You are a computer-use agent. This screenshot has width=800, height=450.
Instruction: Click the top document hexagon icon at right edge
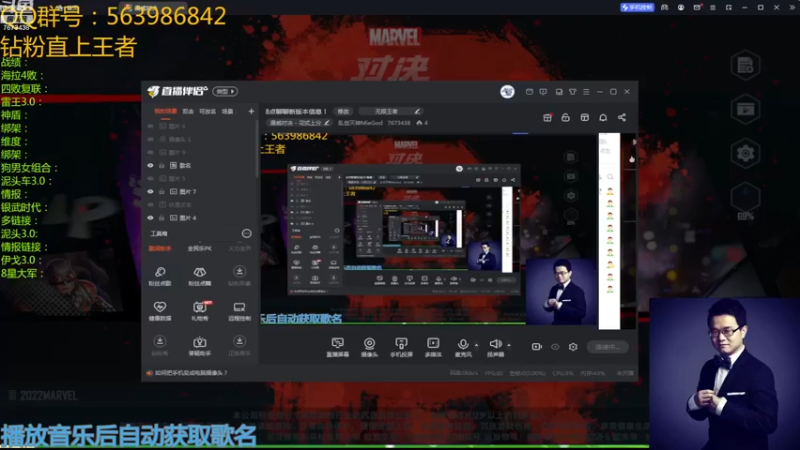tap(745, 65)
